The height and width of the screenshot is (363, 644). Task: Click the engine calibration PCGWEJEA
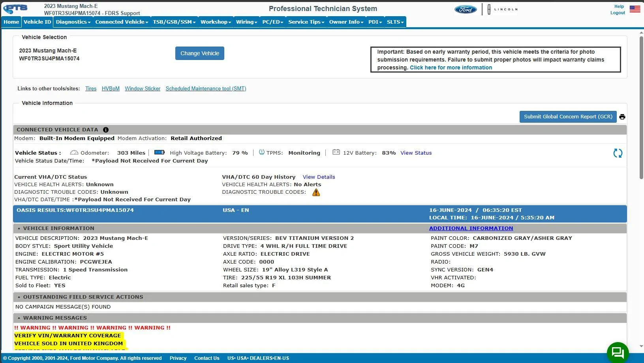coord(96,262)
